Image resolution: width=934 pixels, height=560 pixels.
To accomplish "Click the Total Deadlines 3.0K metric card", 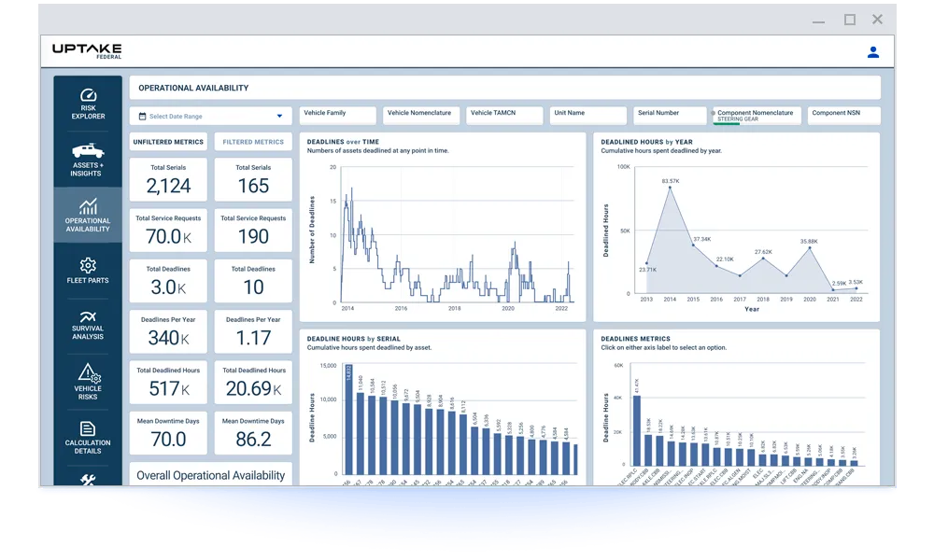I will pyautogui.click(x=168, y=280).
